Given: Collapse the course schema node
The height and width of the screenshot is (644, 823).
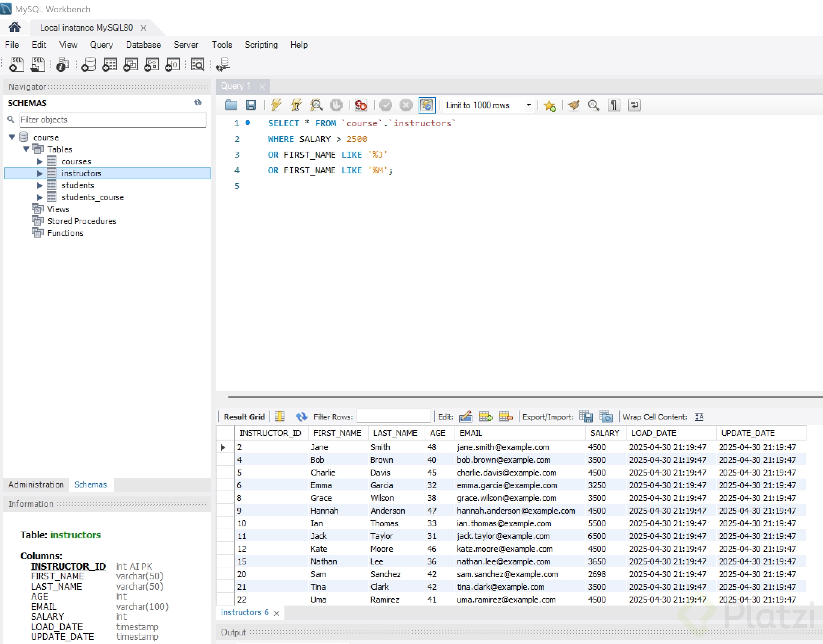Looking at the screenshot, I should (x=12, y=137).
